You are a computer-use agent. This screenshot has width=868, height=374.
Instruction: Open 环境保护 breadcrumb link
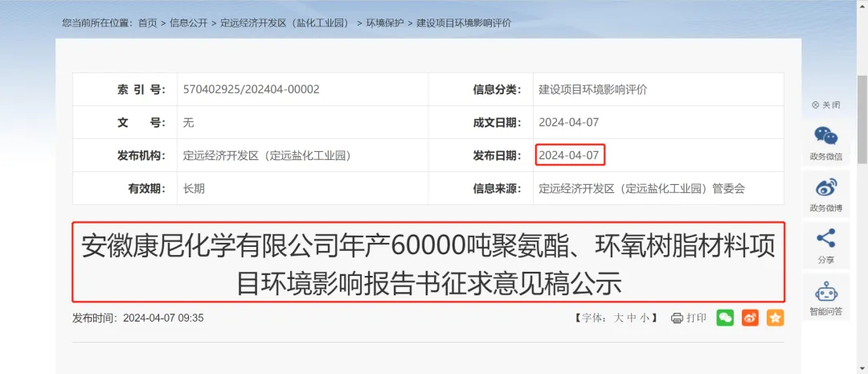point(386,23)
